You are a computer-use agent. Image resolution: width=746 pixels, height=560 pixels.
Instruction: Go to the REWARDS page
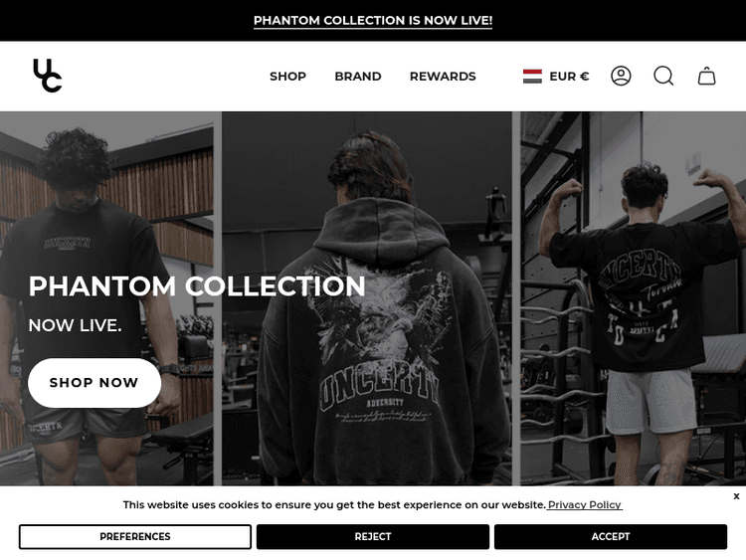click(x=443, y=77)
